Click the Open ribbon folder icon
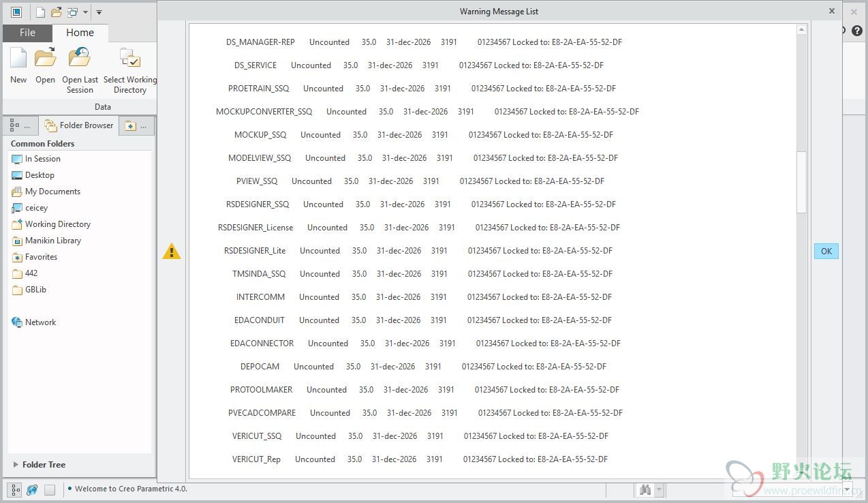 click(45, 59)
